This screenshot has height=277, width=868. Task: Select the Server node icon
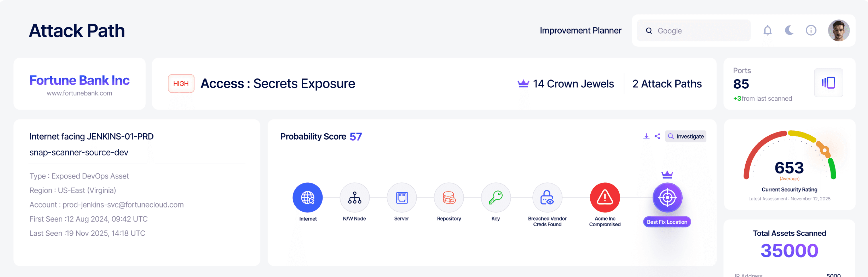click(402, 198)
